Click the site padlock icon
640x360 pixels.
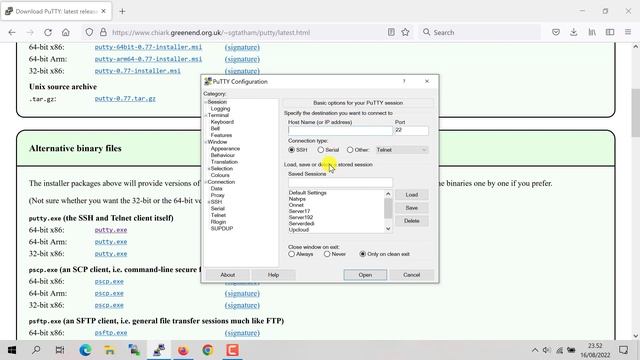pos(103,32)
